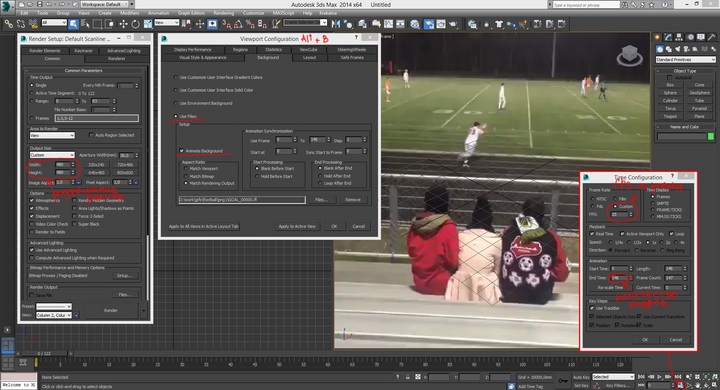
Task: Toggle the Real Time playback checkbox
Action: 592,234
